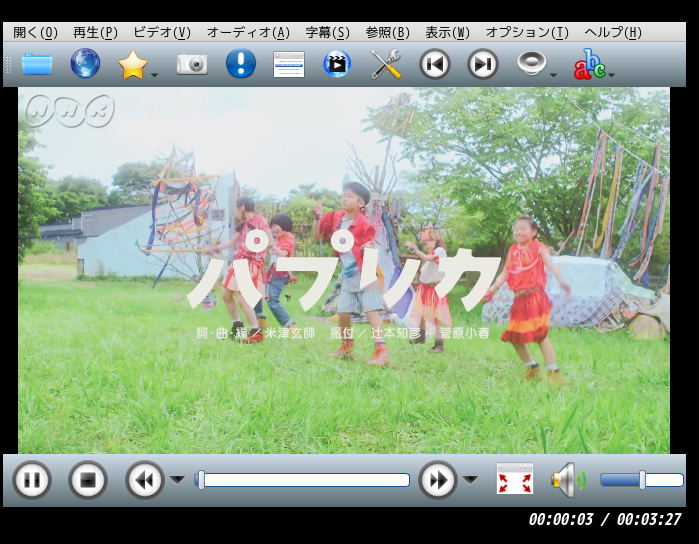699x544 pixels.
Task: Open the 再生(P) menu
Action: pyautogui.click(x=95, y=33)
